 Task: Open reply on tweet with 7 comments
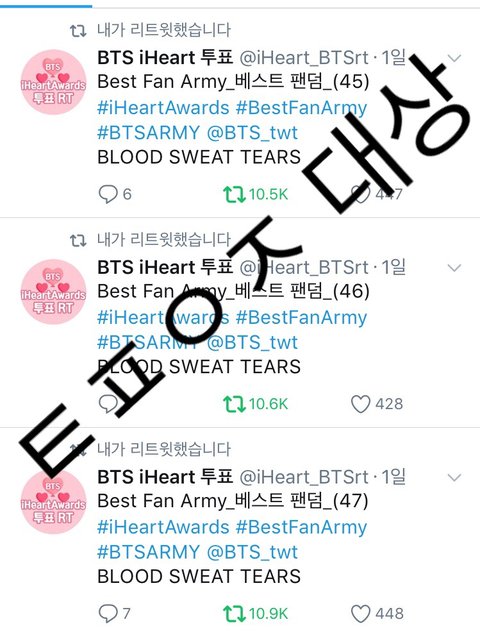[x=107, y=614]
